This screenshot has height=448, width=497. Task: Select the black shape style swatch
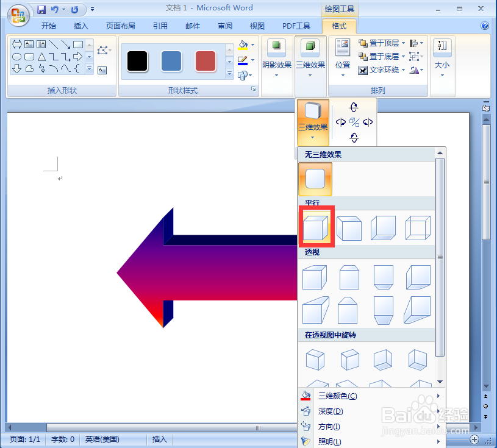[x=137, y=61]
